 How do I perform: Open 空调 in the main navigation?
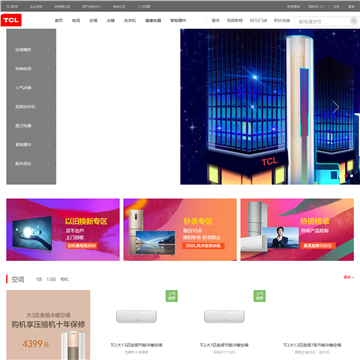(93, 20)
